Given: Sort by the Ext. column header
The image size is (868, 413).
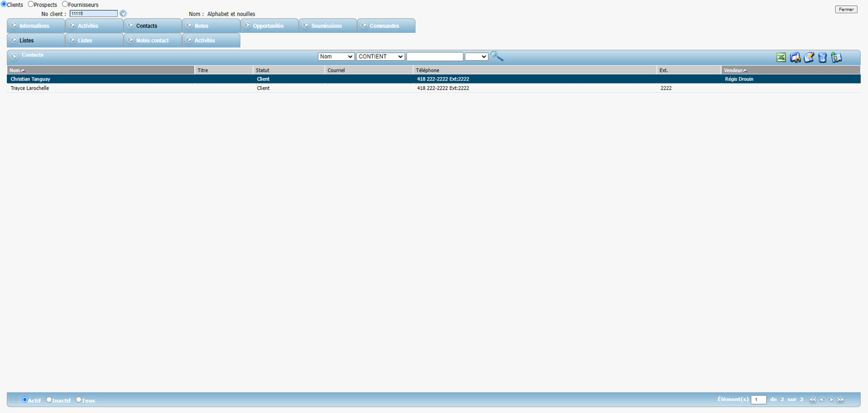Looking at the screenshot, I should (x=689, y=70).
